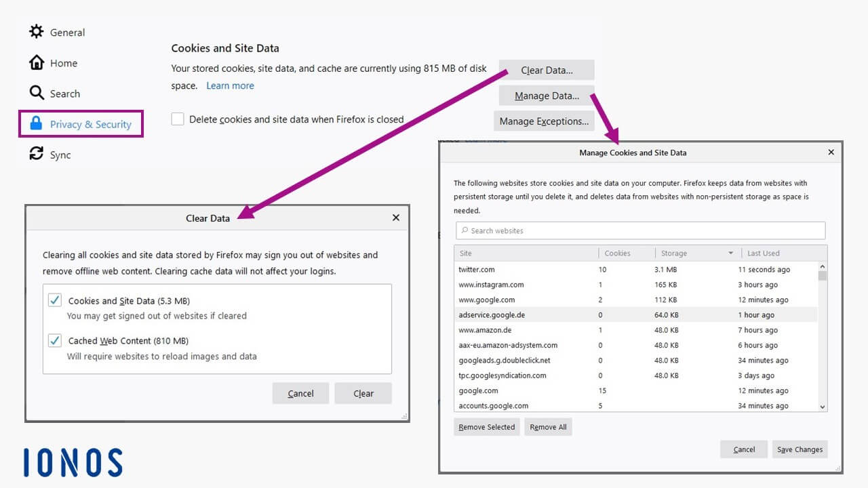The image size is (868, 488).
Task: Click the Search magnifier icon in sidebar
Action: 37,93
